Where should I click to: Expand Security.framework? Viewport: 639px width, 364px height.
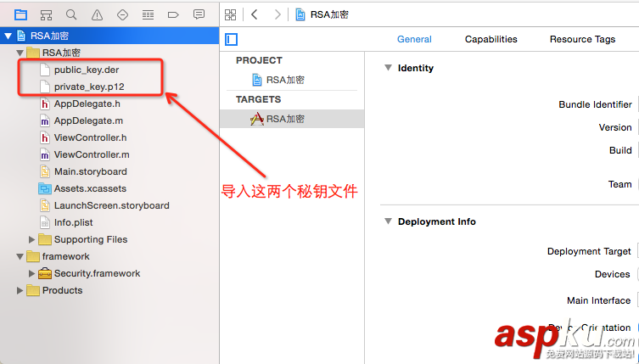click(x=31, y=273)
